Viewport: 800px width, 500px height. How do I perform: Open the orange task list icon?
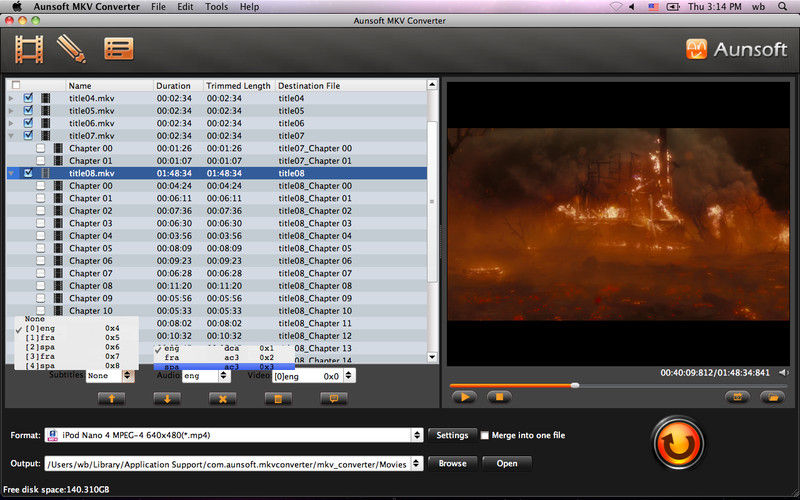[x=119, y=49]
